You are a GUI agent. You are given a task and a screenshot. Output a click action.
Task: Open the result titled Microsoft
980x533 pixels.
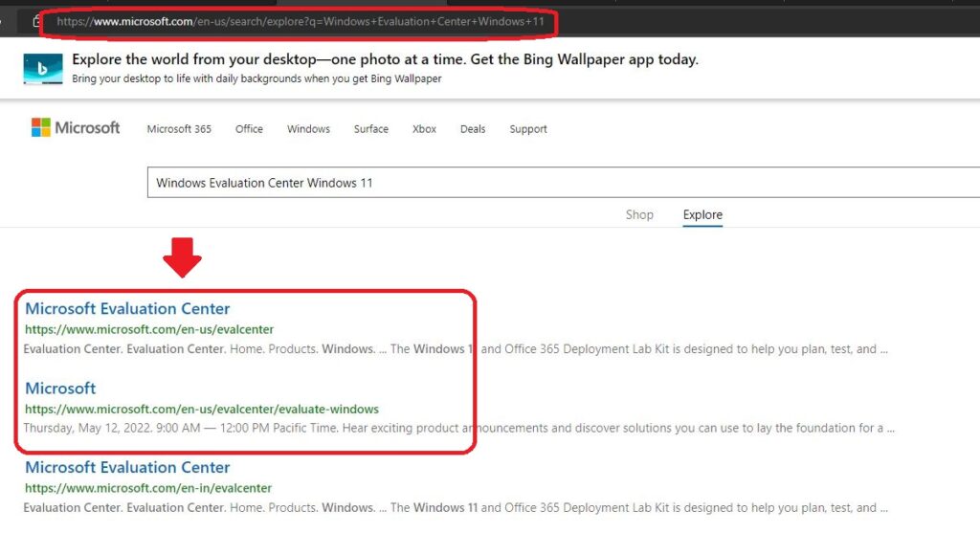click(60, 389)
